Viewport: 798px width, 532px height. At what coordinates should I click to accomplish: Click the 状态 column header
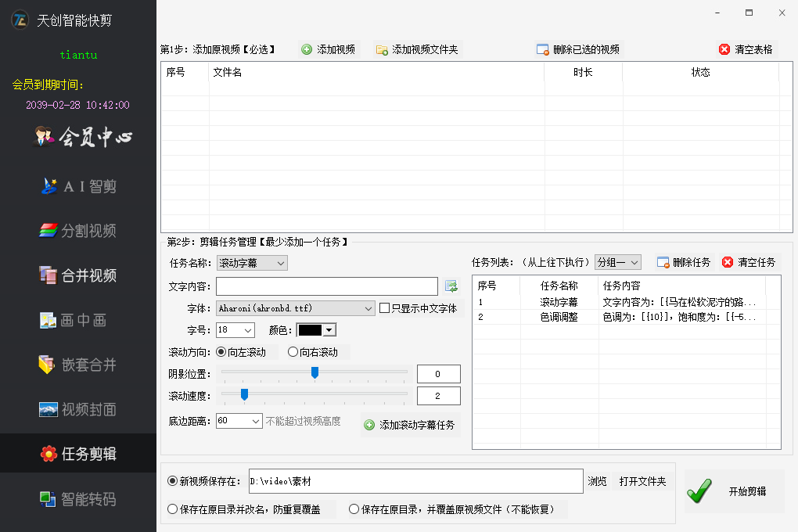click(x=701, y=72)
